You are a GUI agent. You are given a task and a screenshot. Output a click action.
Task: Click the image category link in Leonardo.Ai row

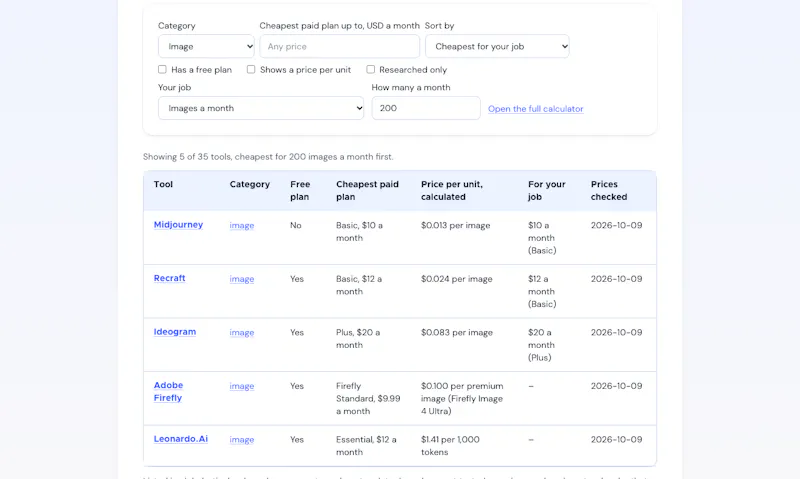(242, 440)
